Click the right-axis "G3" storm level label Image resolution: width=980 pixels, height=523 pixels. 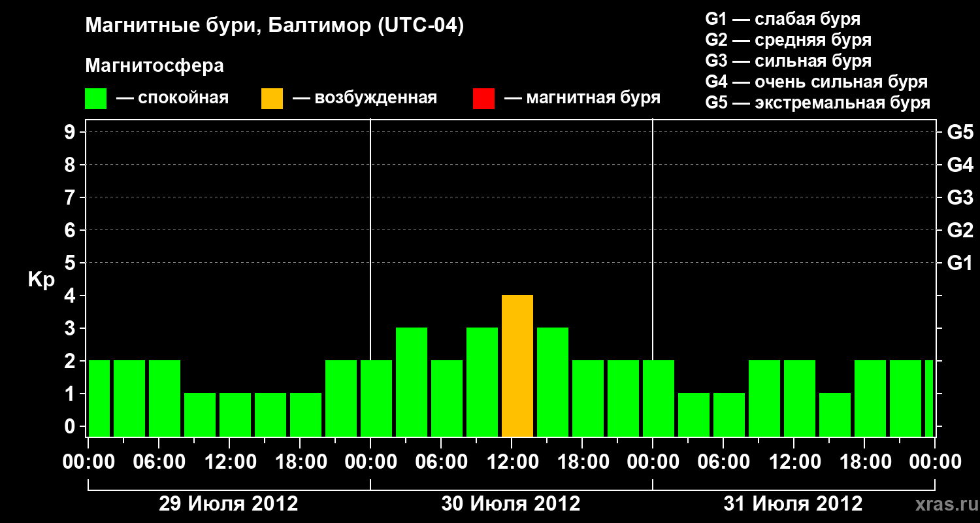(960, 197)
